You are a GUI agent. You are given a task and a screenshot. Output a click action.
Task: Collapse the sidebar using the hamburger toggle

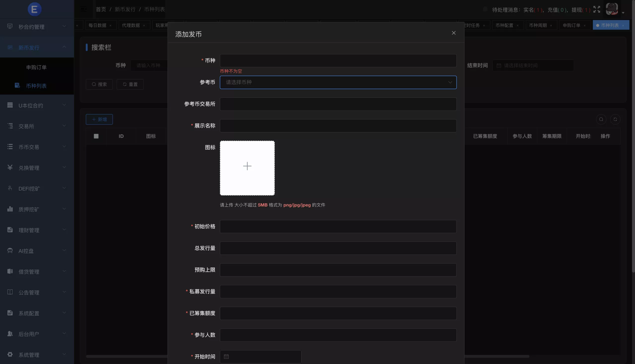[x=83, y=9]
